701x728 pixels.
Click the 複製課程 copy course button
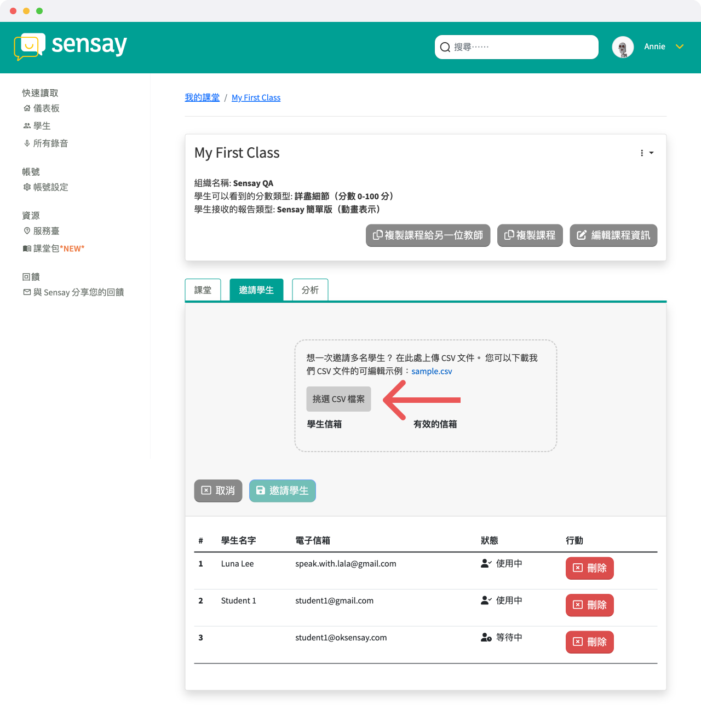[530, 235]
